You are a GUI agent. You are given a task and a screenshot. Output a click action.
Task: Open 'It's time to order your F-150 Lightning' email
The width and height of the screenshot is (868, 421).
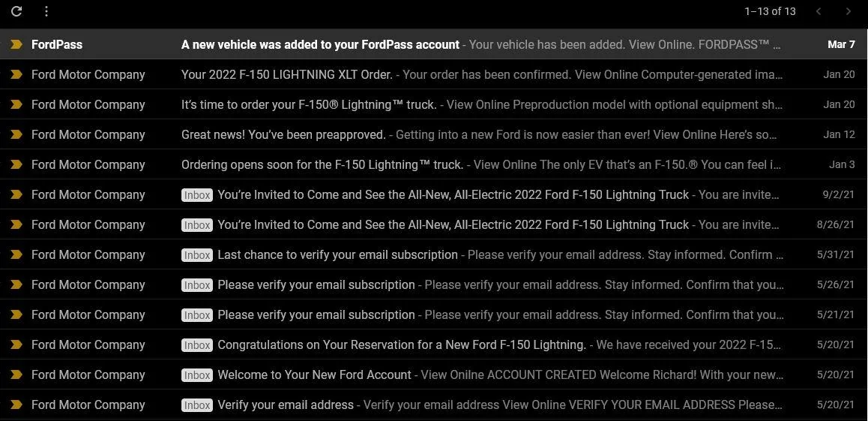point(309,104)
